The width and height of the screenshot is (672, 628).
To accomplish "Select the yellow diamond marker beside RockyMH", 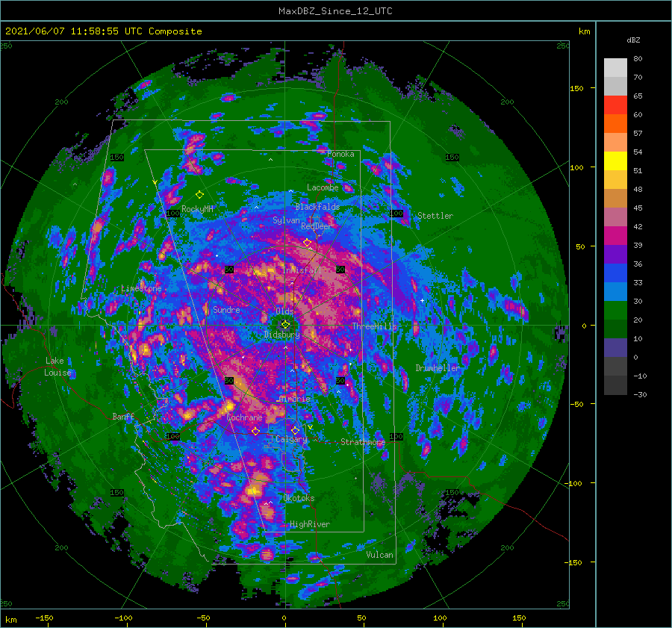I will 199,195.
